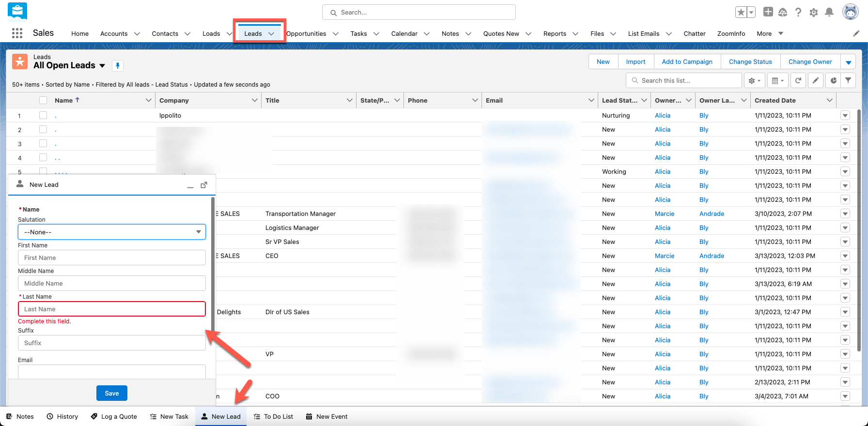This screenshot has height=426, width=868.
Task: Open the Trailhead guidance icon
Action: (x=783, y=12)
